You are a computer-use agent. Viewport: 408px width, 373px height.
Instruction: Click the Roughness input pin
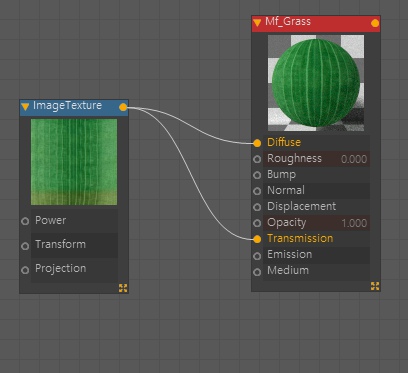[x=257, y=159]
